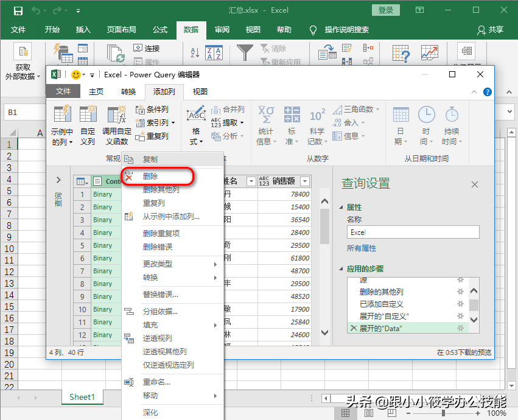Expand the 索引列 dropdown arrow
The width and height of the screenshot is (518, 420).
click(x=173, y=123)
